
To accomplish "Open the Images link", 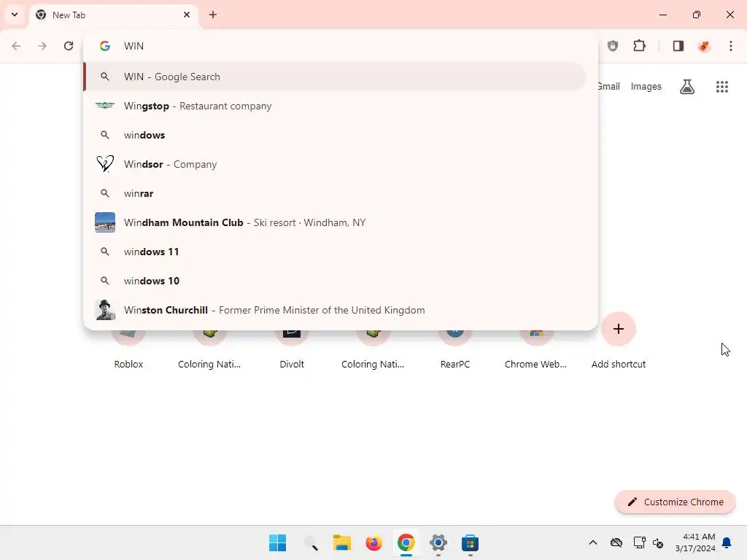I will click(x=646, y=86).
